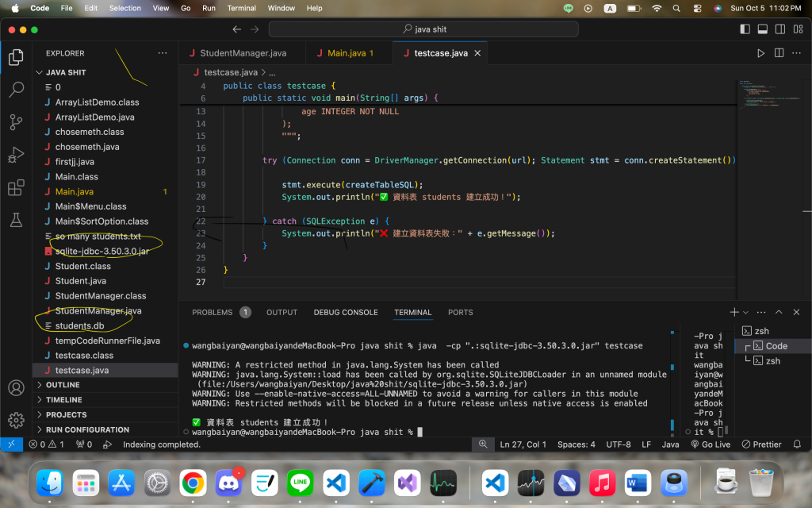The height and width of the screenshot is (508, 812).
Task: Switch to Main.java editor tab
Action: click(x=350, y=53)
